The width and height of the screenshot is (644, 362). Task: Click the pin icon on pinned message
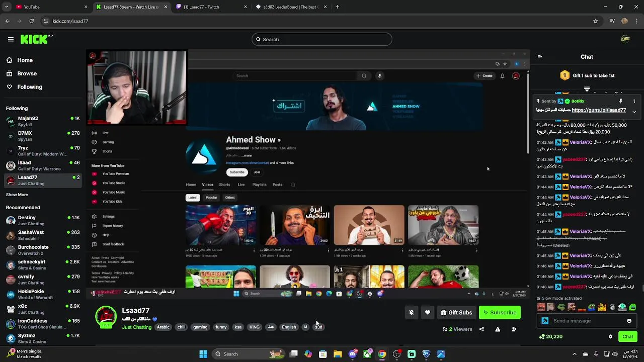[621, 101]
